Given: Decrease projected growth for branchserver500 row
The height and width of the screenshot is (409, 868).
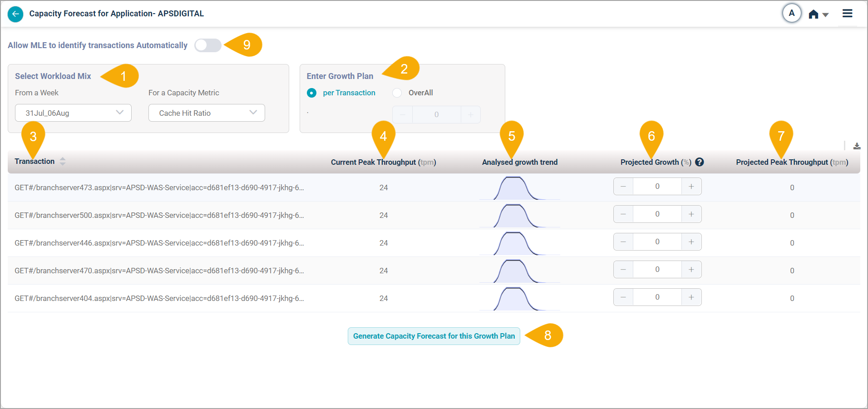Looking at the screenshot, I should [623, 214].
